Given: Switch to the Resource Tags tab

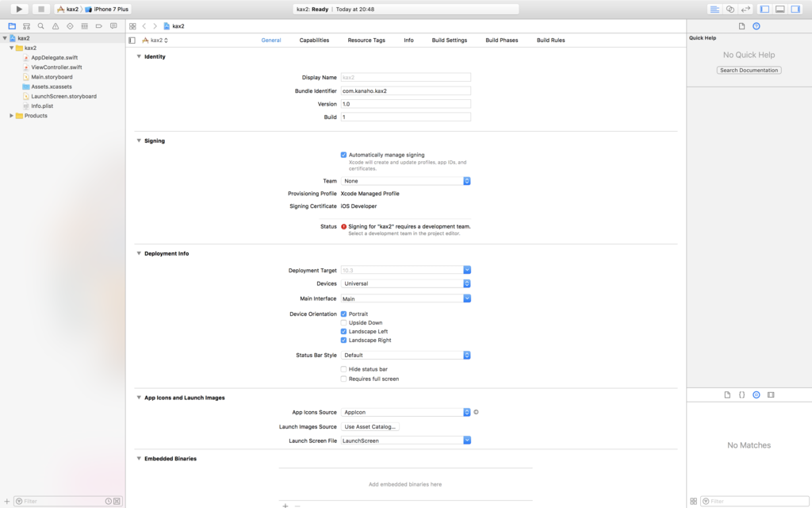Looking at the screenshot, I should (x=366, y=40).
